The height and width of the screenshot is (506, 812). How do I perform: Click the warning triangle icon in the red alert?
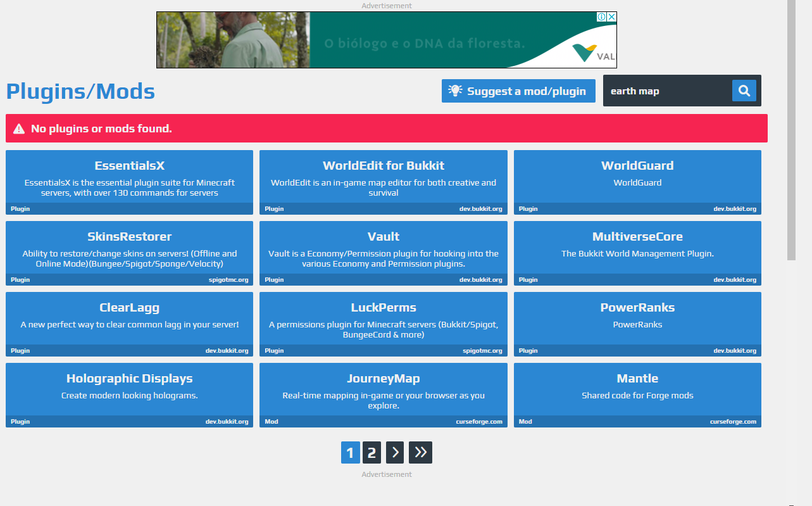(x=19, y=129)
